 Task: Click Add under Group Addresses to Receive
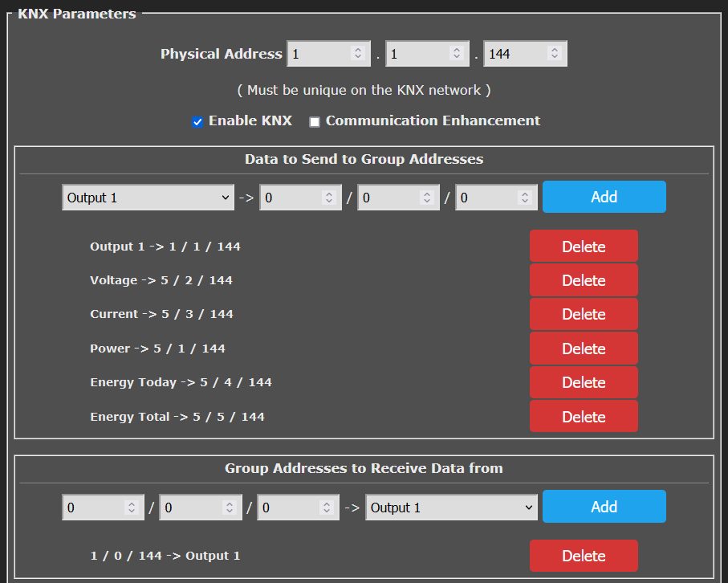[x=604, y=507]
